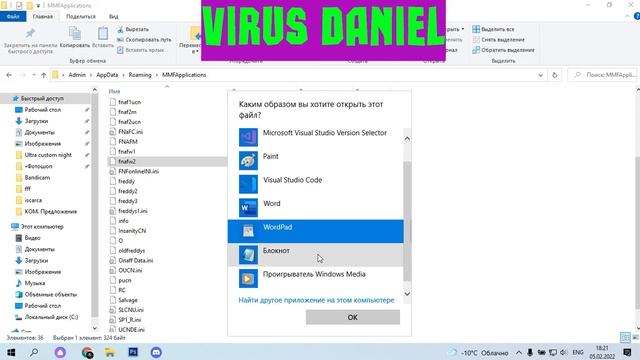Switch to the Вид tab
The height and width of the screenshot is (360, 640).
[113, 16]
